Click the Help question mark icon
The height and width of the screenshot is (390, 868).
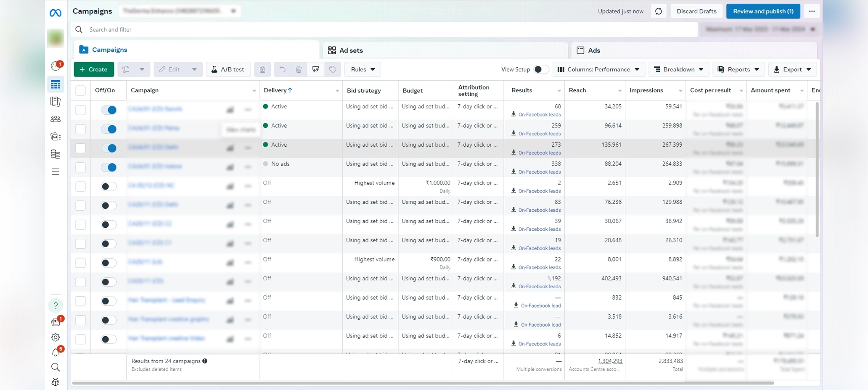[x=56, y=306]
